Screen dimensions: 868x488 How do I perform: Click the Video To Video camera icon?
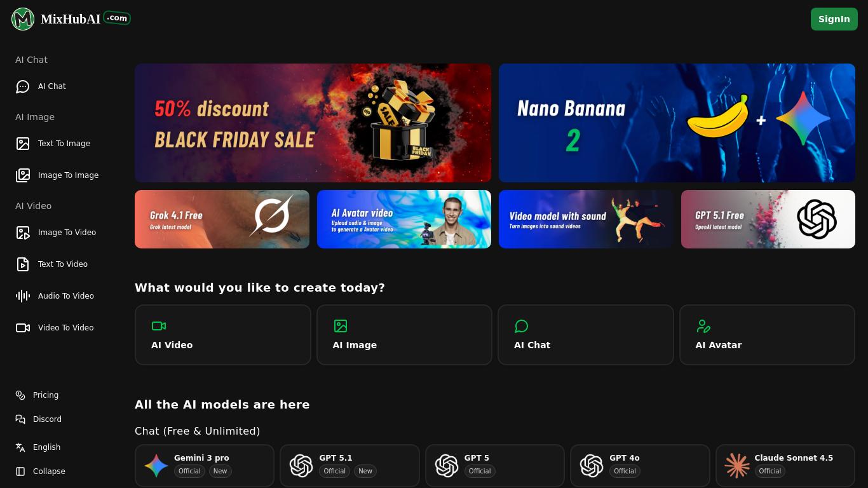(23, 328)
